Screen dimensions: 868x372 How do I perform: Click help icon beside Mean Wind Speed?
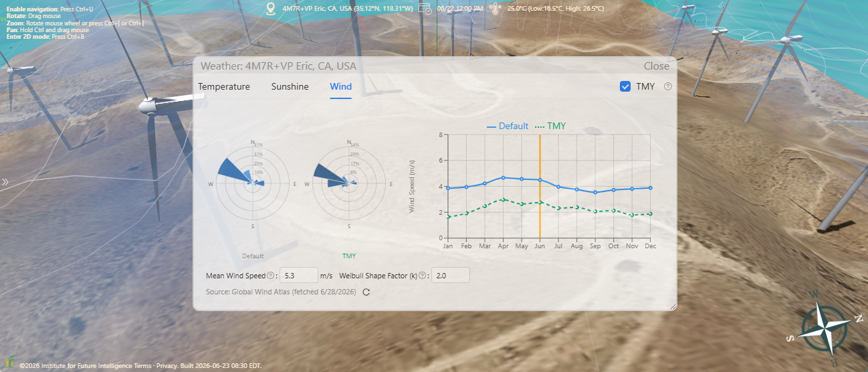(x=270, y=275)
